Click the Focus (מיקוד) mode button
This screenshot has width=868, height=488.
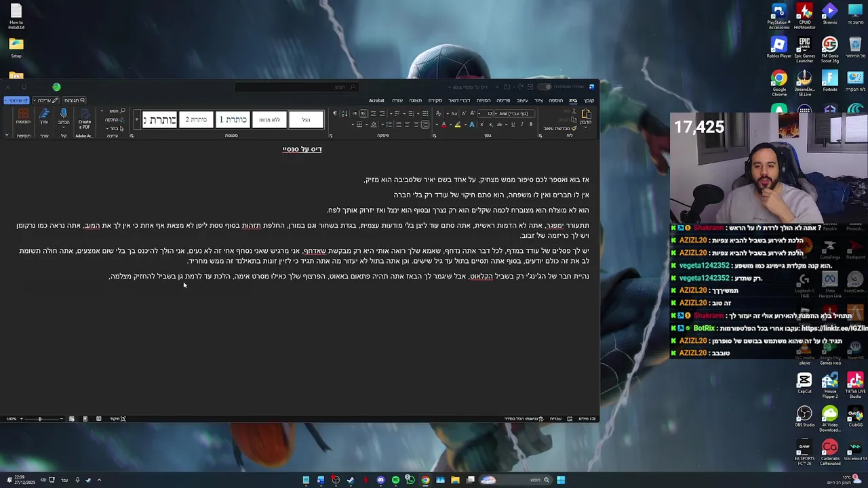117,418
